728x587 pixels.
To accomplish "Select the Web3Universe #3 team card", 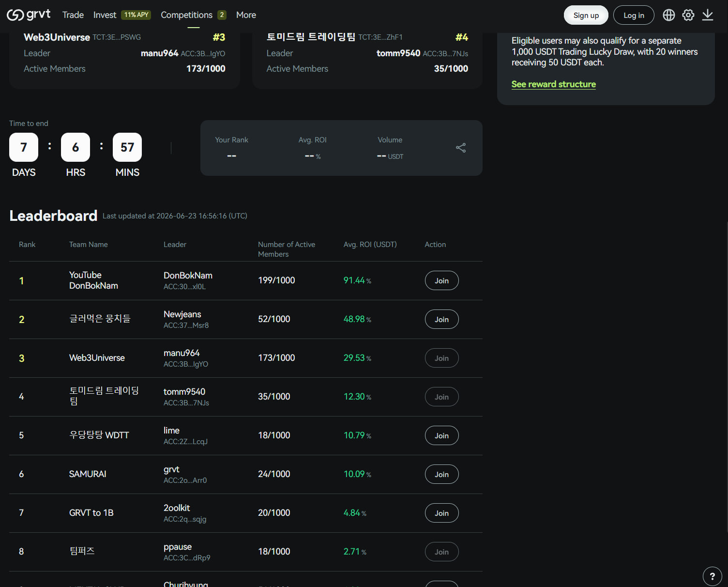I will pos(124,61).
